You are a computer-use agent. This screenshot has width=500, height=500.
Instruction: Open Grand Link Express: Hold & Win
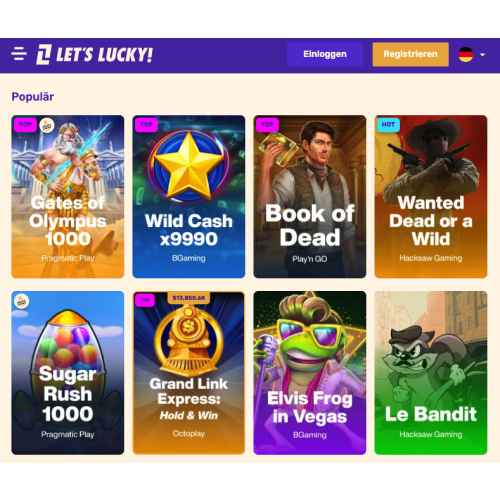(189, 373)
